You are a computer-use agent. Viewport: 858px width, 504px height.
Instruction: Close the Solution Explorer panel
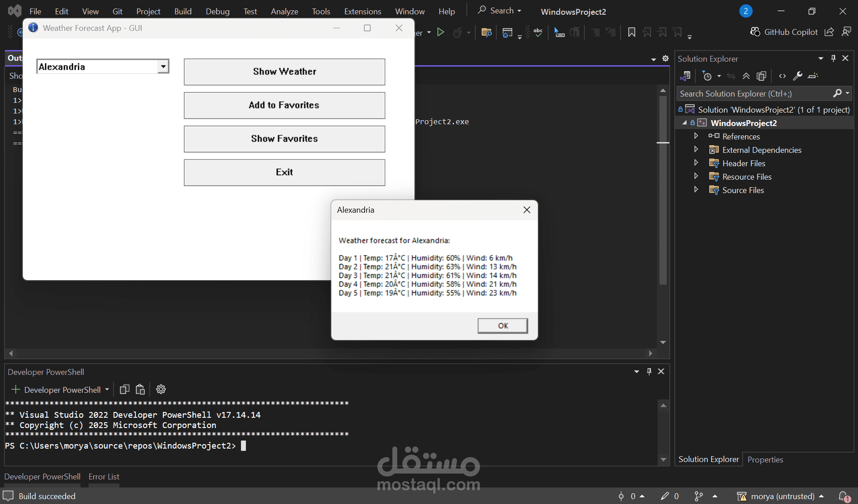pyautogui.click(x=845, y=59)
